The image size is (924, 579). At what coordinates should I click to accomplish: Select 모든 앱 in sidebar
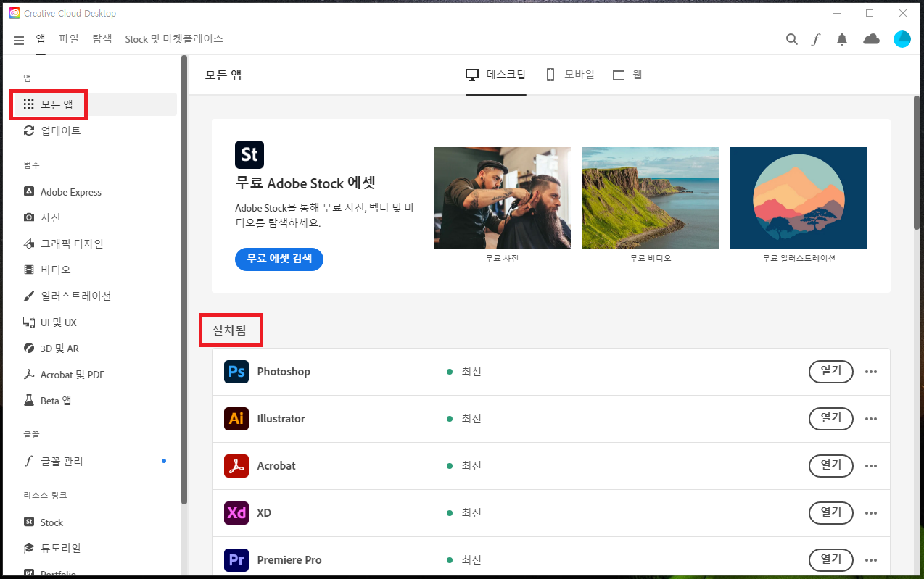(94, 104)
